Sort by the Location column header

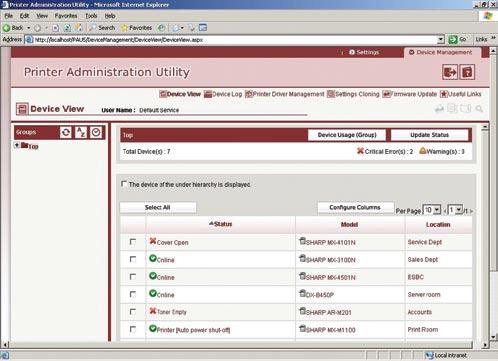[x=438, y=225]
